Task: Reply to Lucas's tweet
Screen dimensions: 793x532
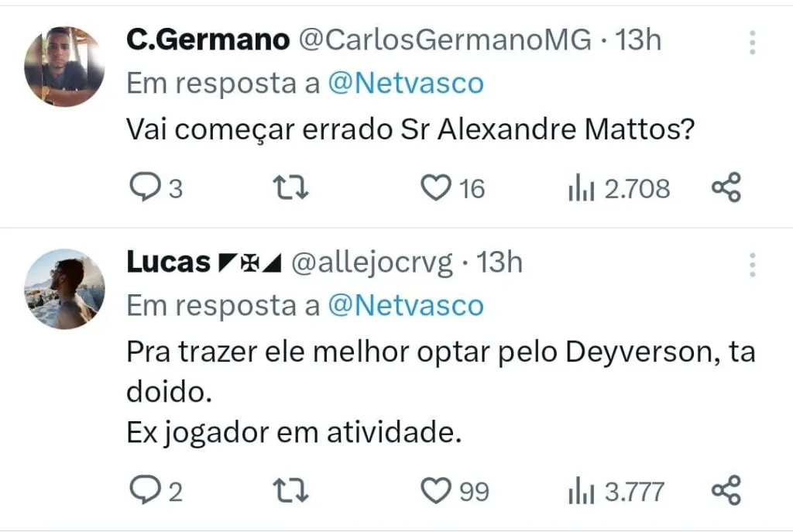Action: tap(143, 491)
